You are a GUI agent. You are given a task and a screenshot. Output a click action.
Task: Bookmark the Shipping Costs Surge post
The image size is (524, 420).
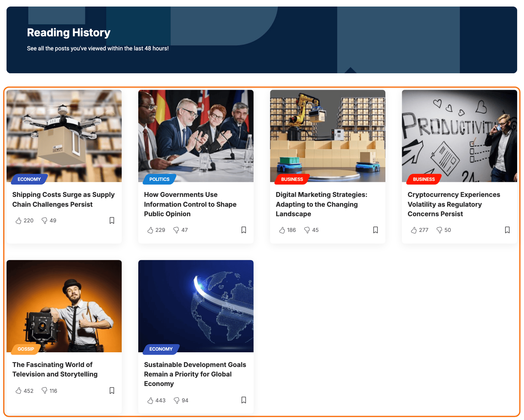click(x=112, y=220)
